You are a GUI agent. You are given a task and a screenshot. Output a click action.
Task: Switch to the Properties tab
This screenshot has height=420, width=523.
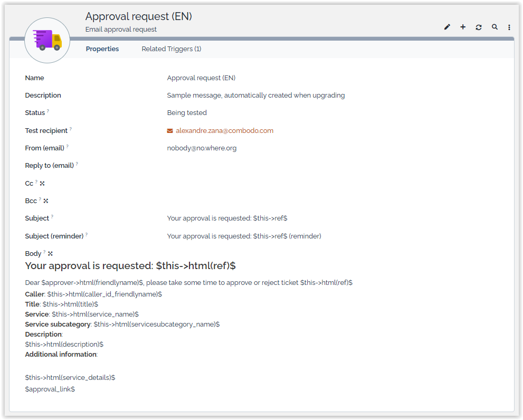pos(102,49)
